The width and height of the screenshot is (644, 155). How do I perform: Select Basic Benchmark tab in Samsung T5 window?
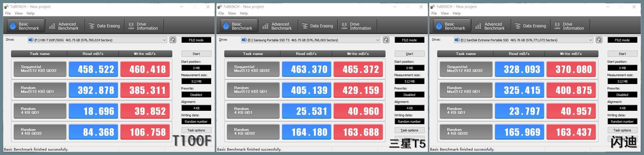click(x=238, y=26)
